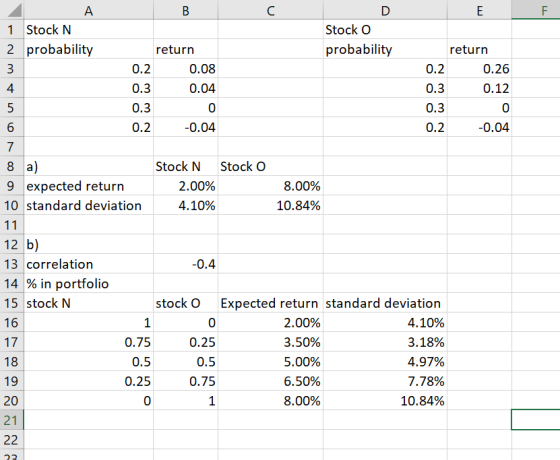Click Stock O standard deviation 10.84% in row 10
This screenshot has width=560, height=460.
(x=271, y=205)
